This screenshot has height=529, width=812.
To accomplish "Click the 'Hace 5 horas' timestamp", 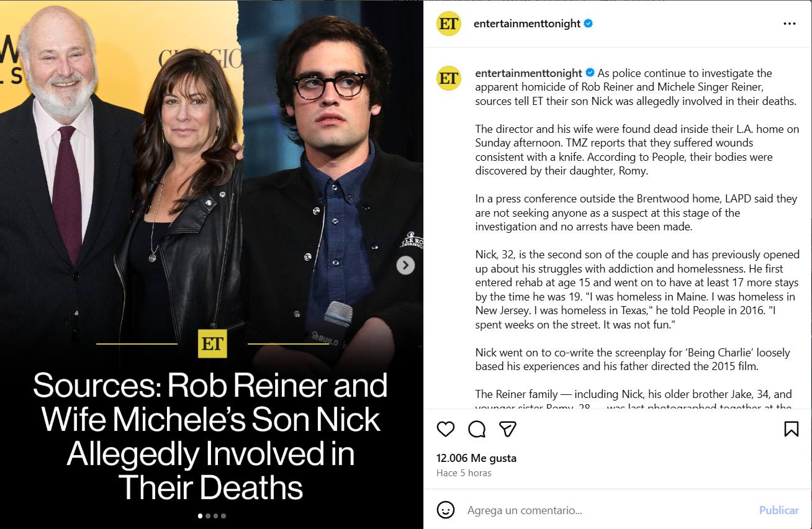I will pos(464,473).
